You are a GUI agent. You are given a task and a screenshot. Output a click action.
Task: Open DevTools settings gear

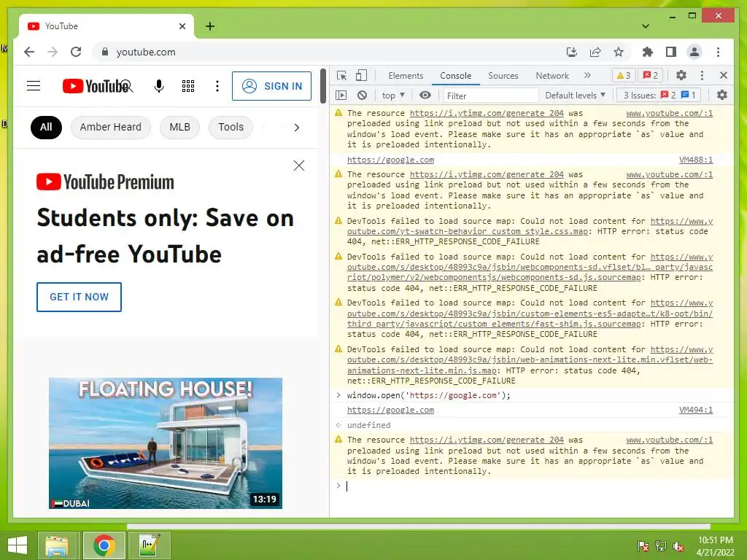pos(681,75)
